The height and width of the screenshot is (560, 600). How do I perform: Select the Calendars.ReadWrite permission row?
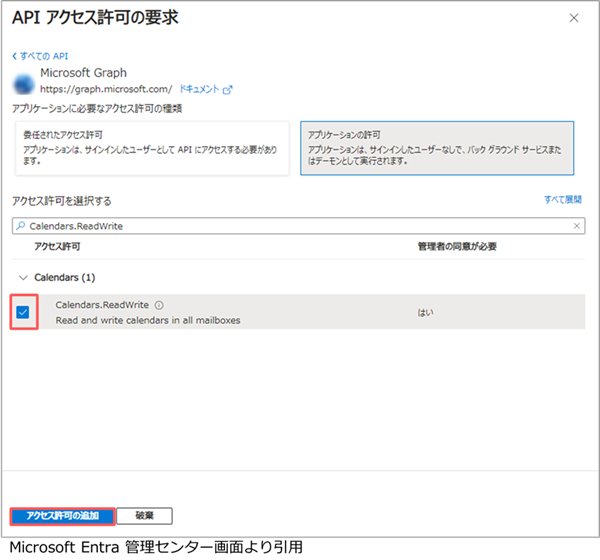pyautogui.click(x=300, y=312)
